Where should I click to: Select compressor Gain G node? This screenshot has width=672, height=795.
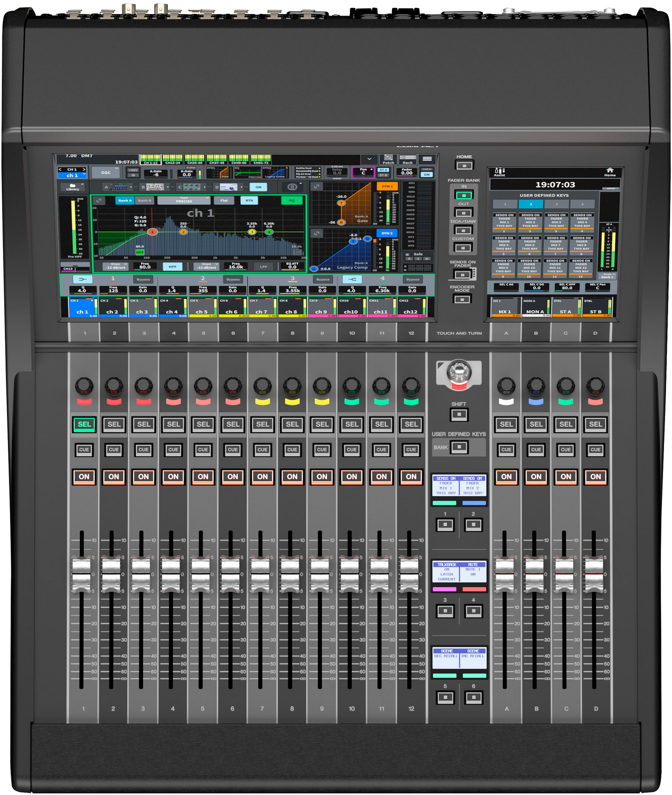pos(314,269)
